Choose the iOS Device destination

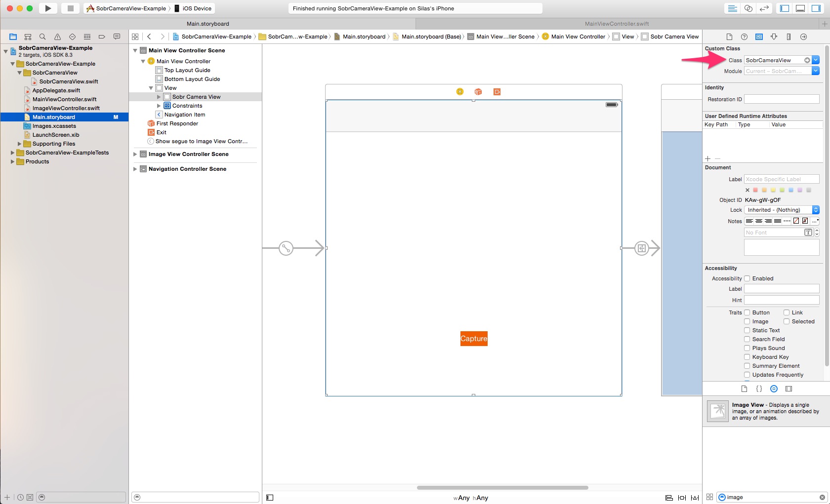[x=193, y=8]
